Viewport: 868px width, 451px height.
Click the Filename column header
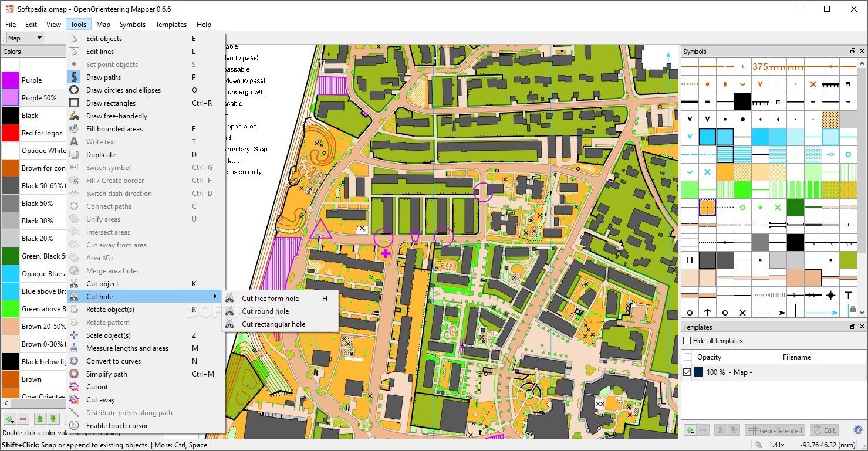tap(796, 357)
